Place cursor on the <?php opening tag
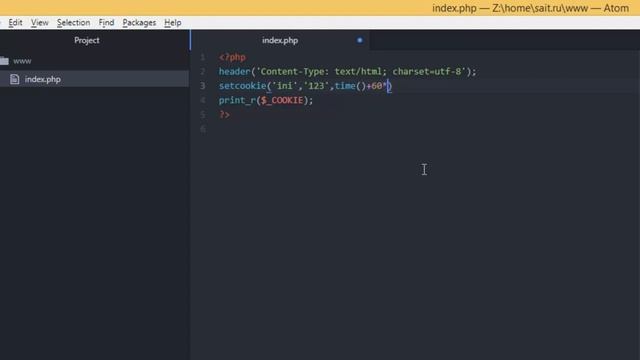 tap(232, 57)
